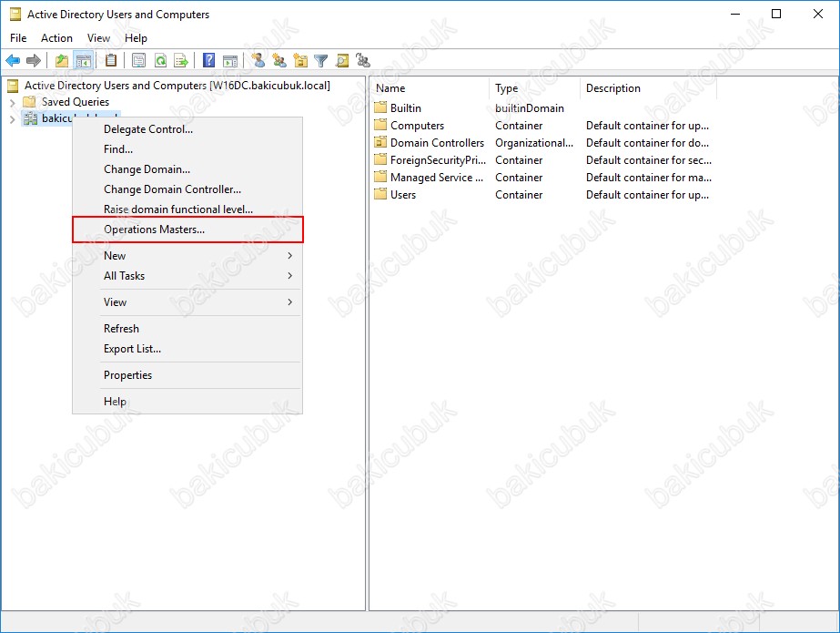Click the Filter funnel toolbar icon

click(x=321, y=60)
